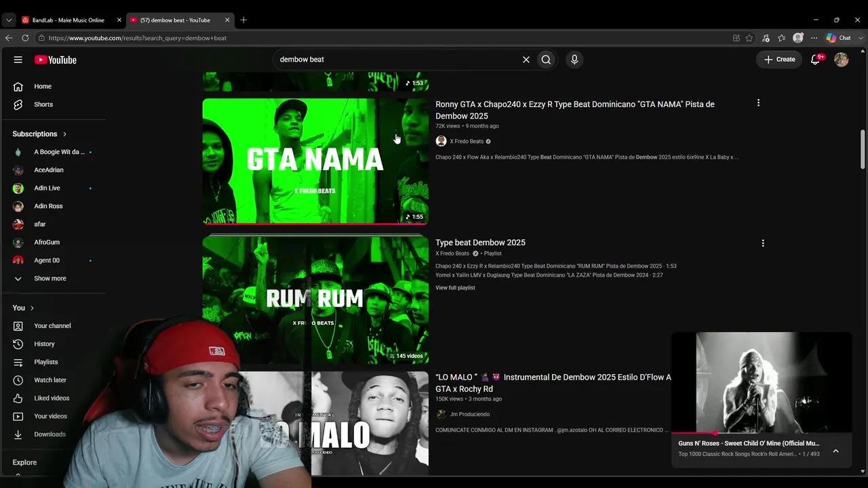Go to YouTube home via the logo
The image size is (868, 488).
[56, 60]
